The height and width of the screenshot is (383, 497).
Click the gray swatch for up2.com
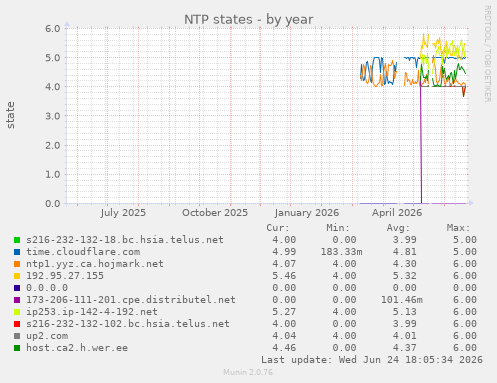(x=17, y=336)
